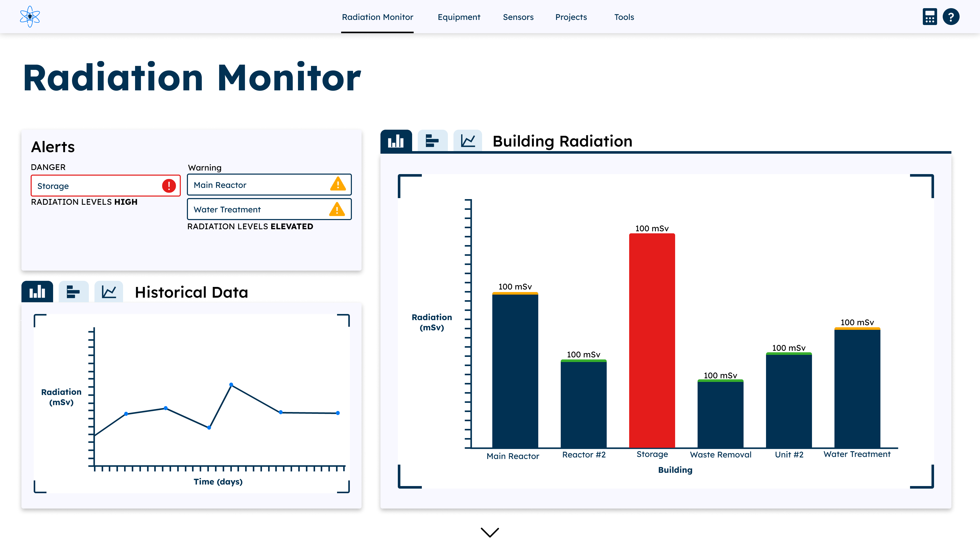Switch to the Sensors tab

(518, 17)
